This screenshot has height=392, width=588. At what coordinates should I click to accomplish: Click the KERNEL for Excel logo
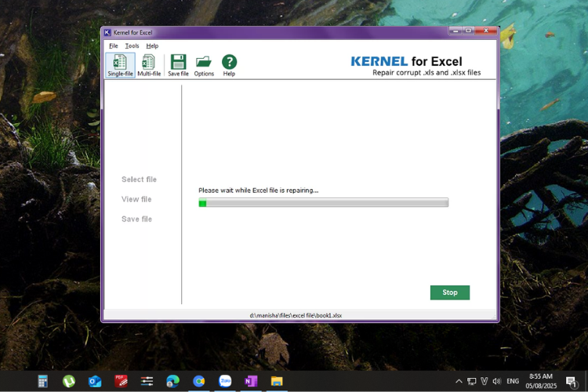click(x=416, y=65)
